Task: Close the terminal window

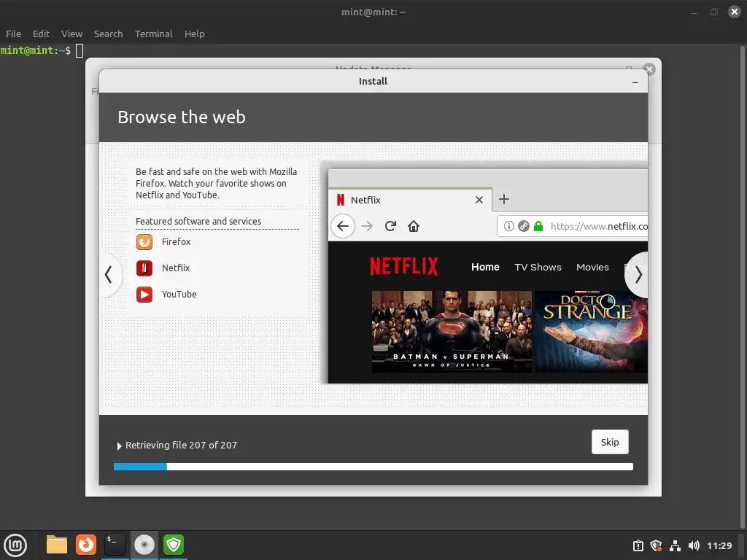Action: coord(734,12)
